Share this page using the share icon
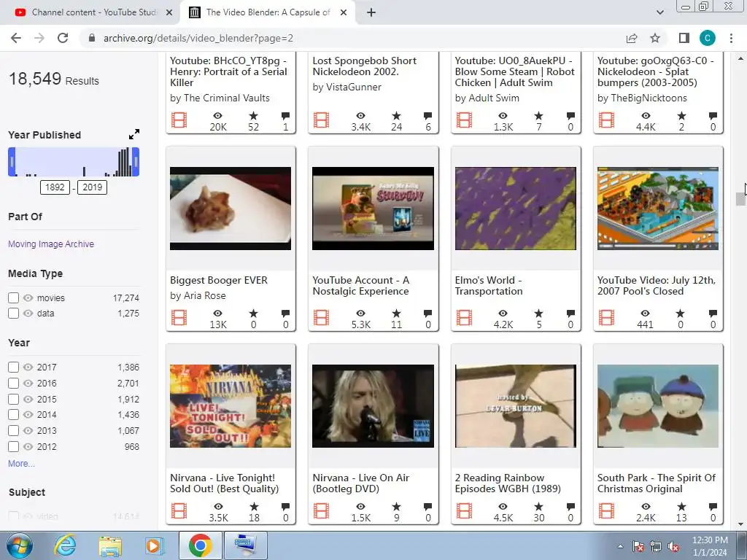747x560 pixels. (632, 38)
